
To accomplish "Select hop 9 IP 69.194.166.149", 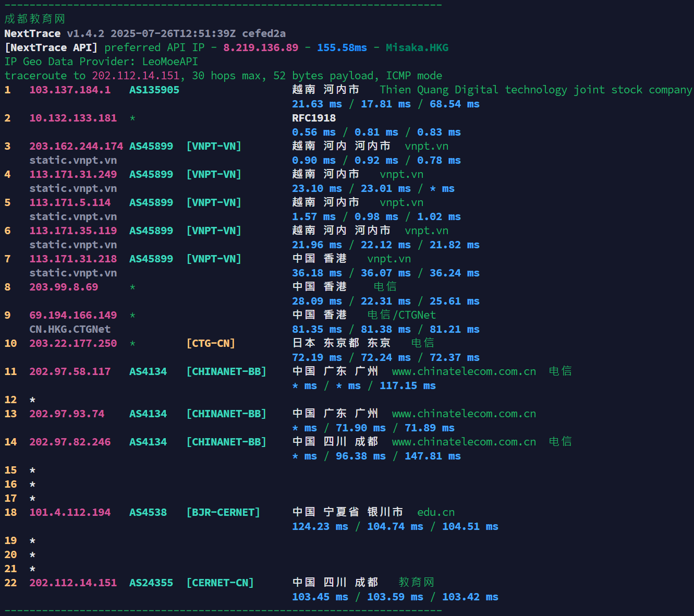I will [73, 315].
